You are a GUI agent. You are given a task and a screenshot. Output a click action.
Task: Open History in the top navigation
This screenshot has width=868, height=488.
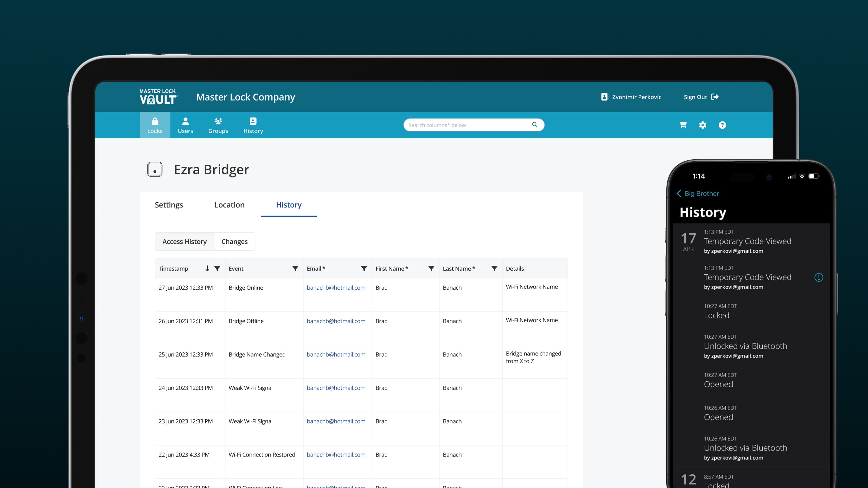point(253,125)
